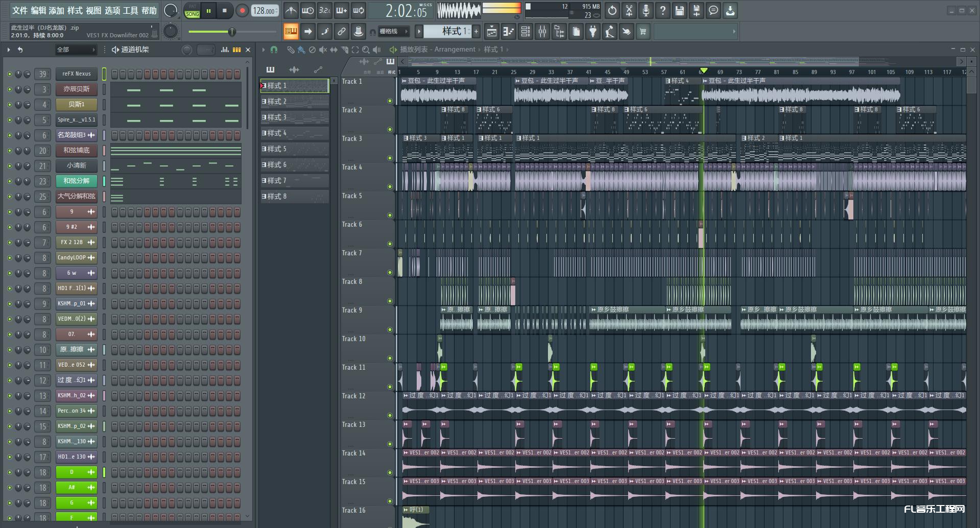The height and width of the screenshot is (528, 980).
Task: Open the 选项 menu
Action: [x=112, y=10]
